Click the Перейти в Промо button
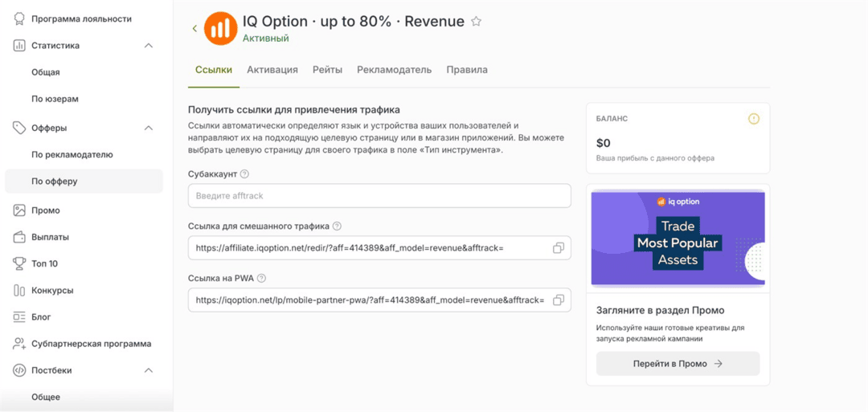 pyautogui.click(x=678, y=363)
